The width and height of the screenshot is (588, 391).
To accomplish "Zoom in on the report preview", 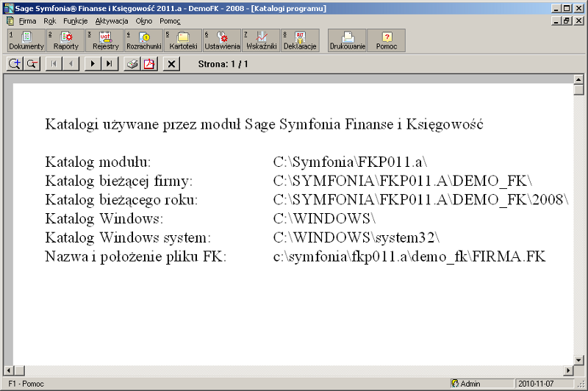I will coord(14,64).
